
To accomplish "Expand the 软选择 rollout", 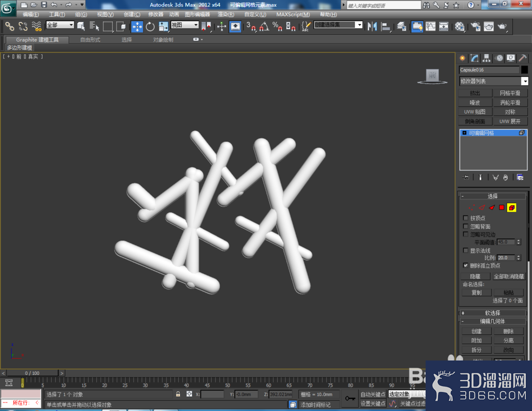I will click(493, 313).
